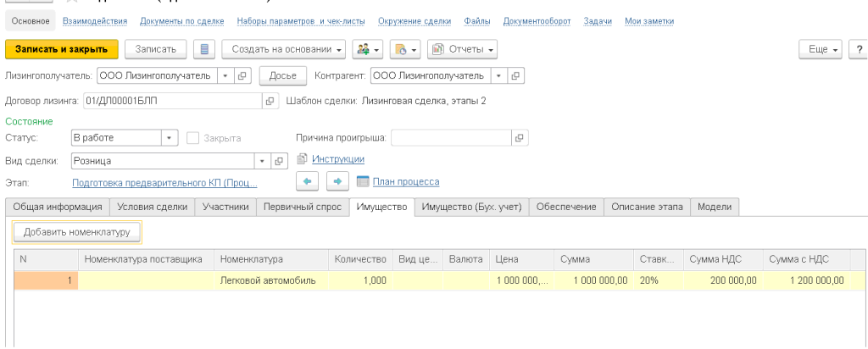Viewport: 868px width, 349px height.
Task: Open the План процесса link
Action: point(405,182)
